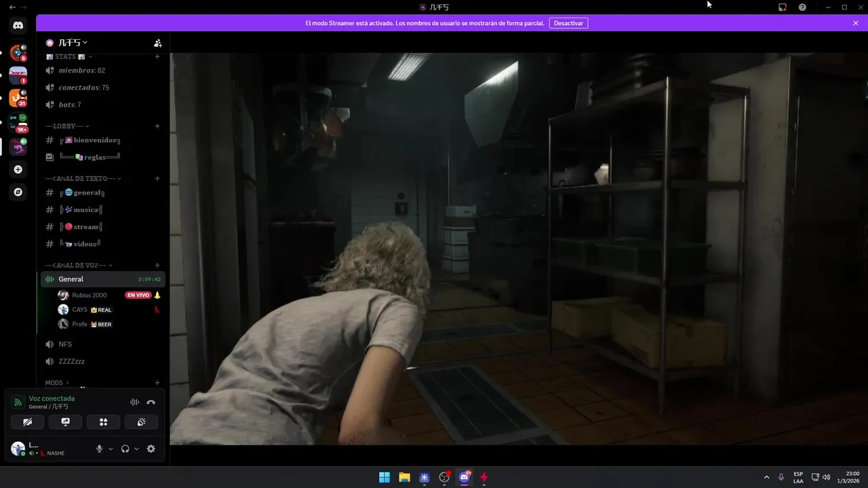Open the soundboard button in voice panel
This screenshot has height=488, width=868.
(141, 422)
